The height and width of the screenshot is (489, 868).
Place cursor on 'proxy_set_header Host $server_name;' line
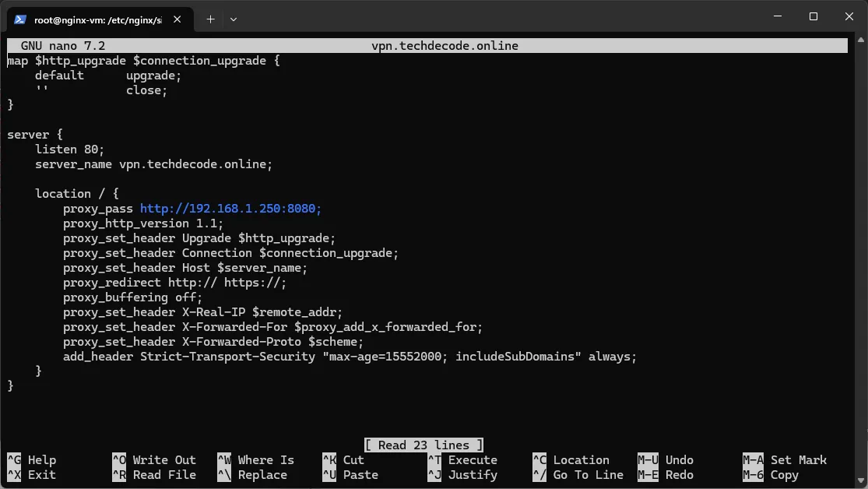coord(185,268)
